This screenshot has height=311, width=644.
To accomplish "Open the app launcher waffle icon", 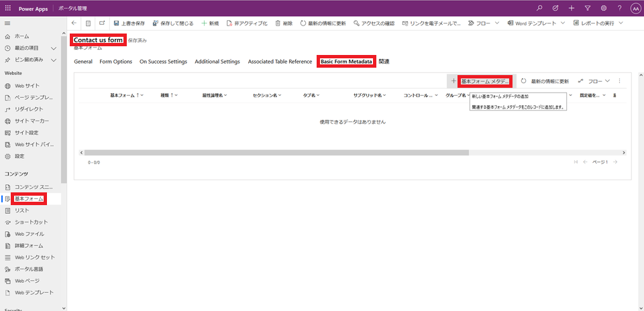I will pyautogui.click(x=8, y=8).
